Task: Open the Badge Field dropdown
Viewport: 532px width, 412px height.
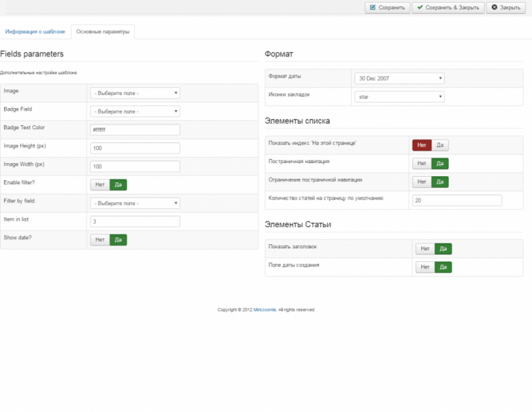Action: click(x=135, y=111)
